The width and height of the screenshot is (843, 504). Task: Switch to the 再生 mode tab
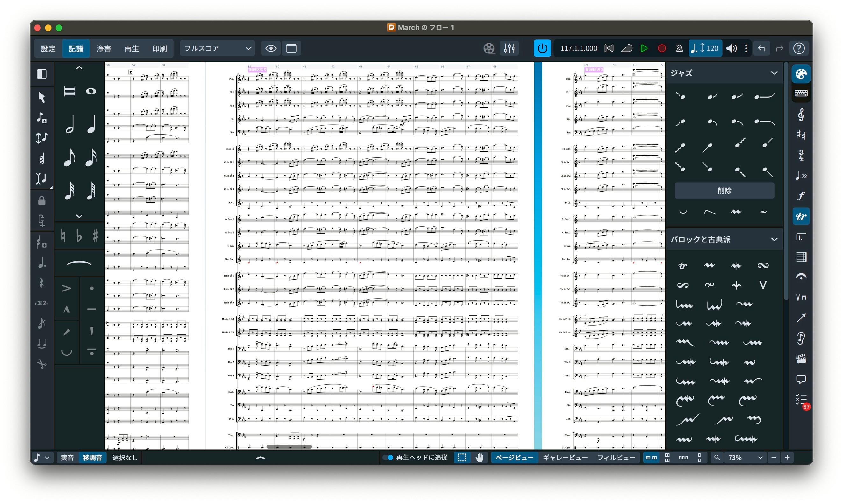pyautogui.click(x=132, y=48)
